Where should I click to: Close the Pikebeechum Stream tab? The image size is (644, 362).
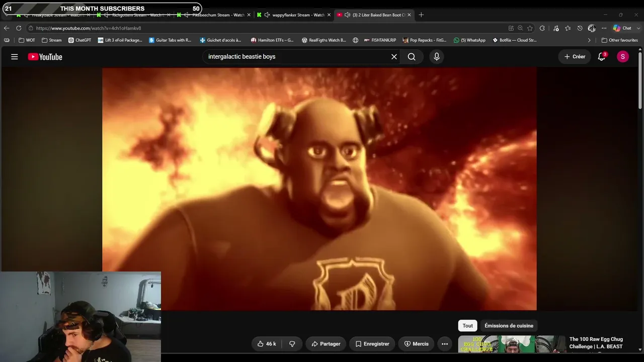click(249, 15)
